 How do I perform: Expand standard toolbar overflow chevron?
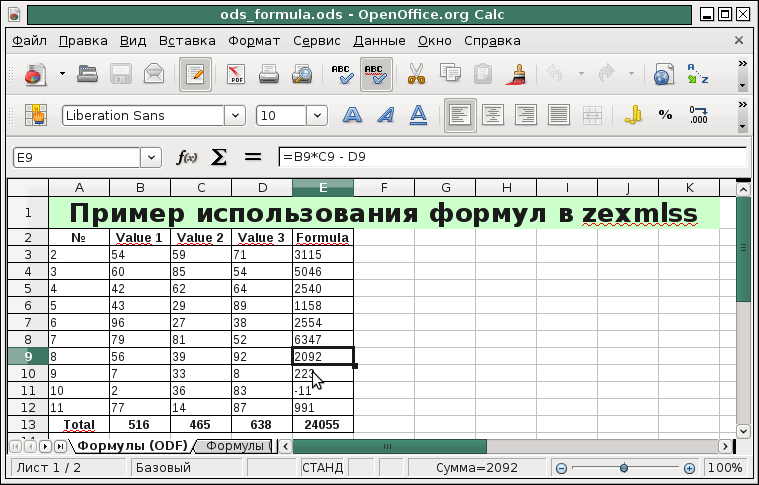[743, 63]
